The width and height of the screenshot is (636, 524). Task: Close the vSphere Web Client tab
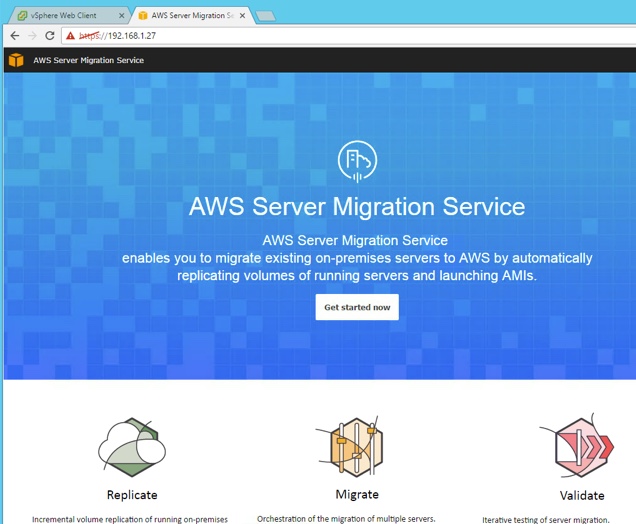point(121,15)
